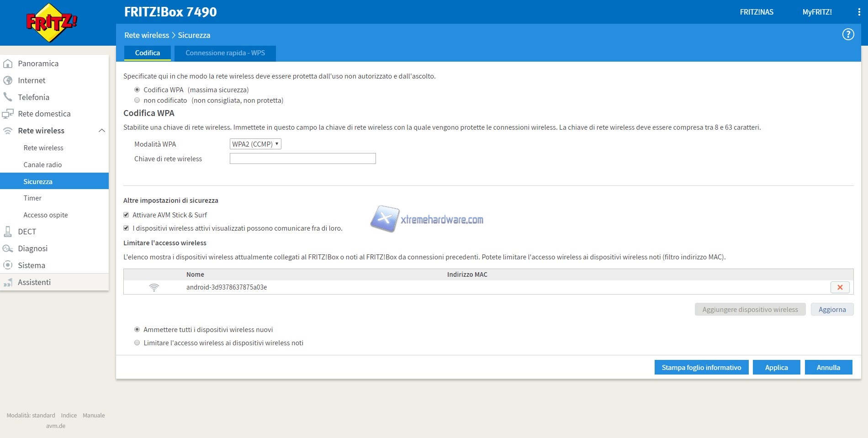Click the Chiave di rete wireless field

[302, 159]
